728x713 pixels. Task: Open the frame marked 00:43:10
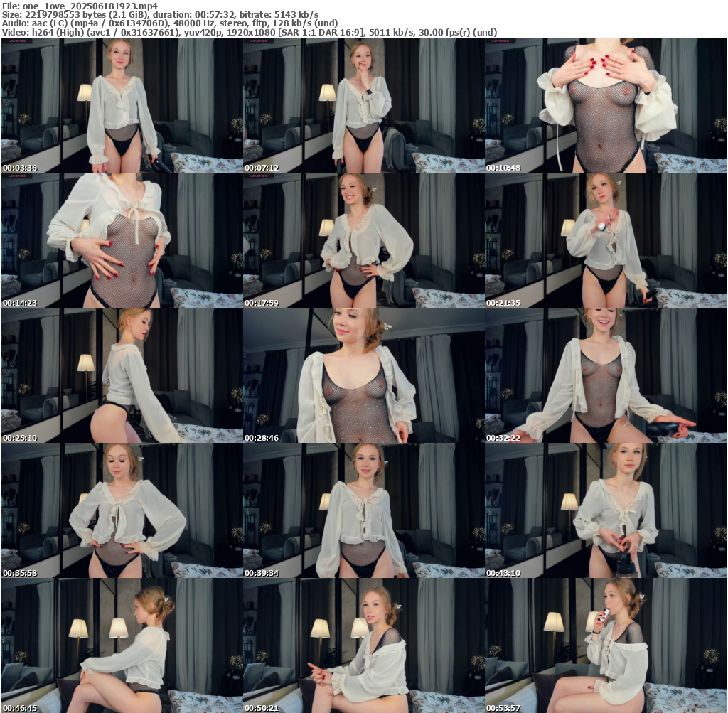pos(606,510)
